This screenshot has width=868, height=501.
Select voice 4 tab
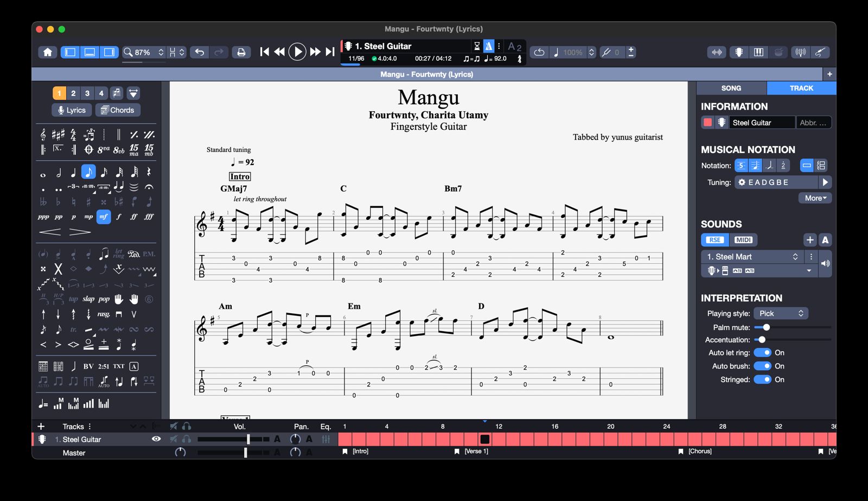pos(101,93)
